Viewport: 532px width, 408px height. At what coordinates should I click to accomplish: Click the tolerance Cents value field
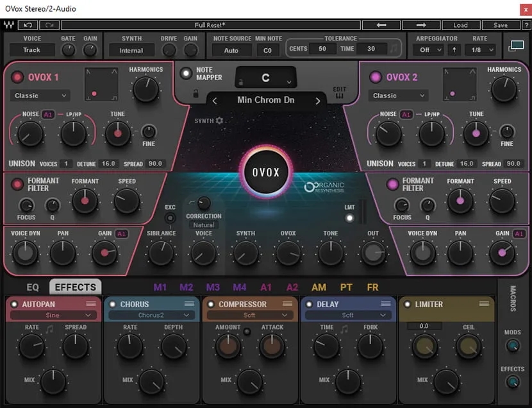[322, 49]
